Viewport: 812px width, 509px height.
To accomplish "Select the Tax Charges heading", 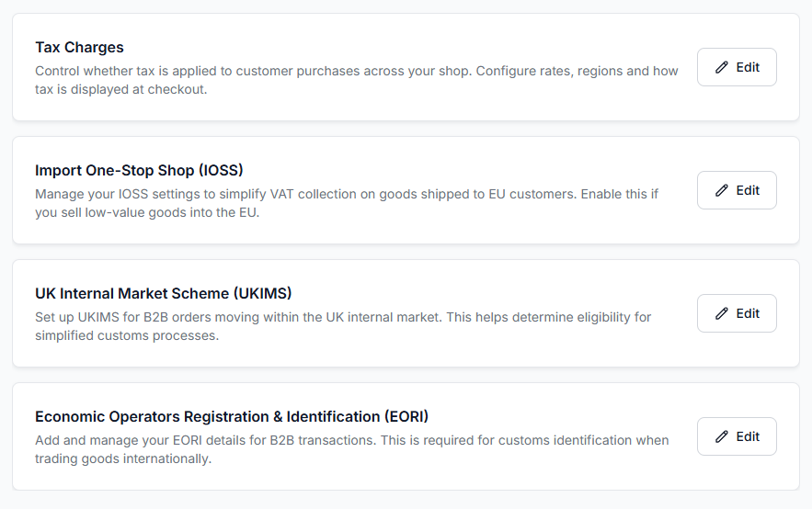I will [x=79, y=48].
